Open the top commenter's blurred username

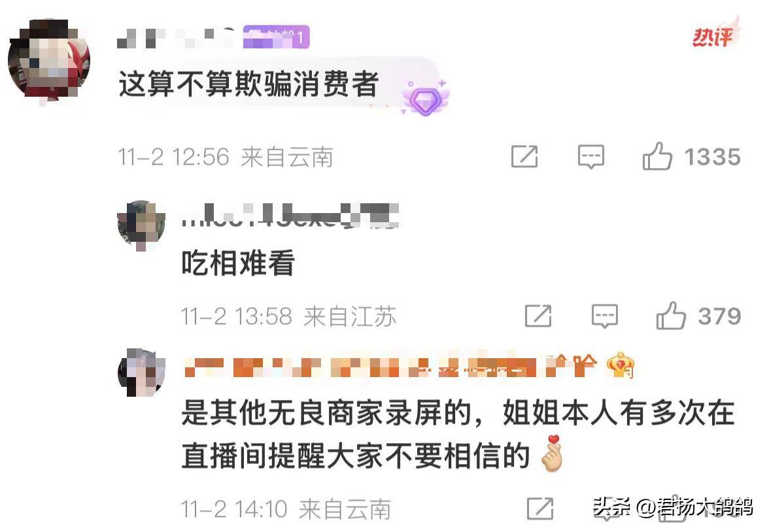pyautogui.click(x=176, y=38)
